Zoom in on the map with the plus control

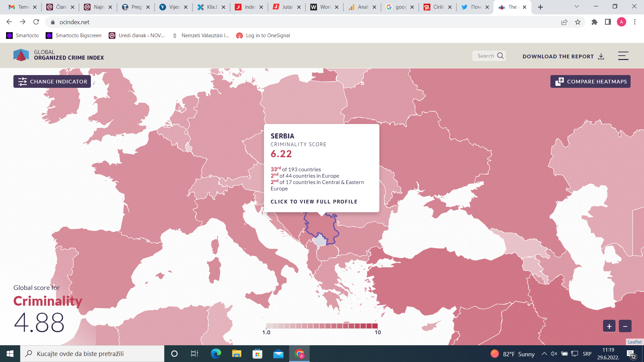click(x=609, y=326)
